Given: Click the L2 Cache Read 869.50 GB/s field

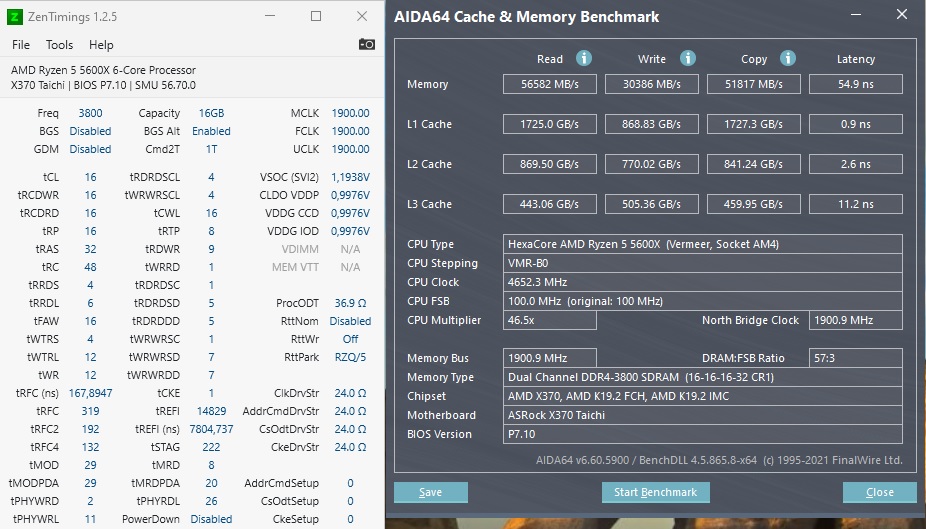Looking at the screenshot, I should [550, 164].
